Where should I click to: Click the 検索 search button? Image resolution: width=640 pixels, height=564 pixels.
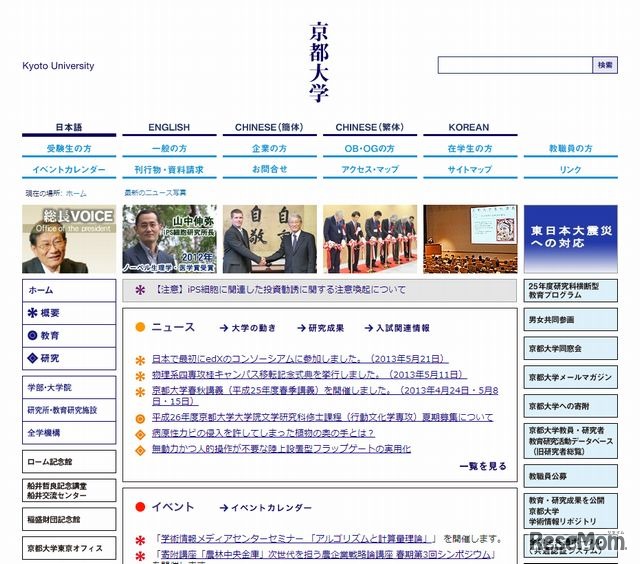pyautogui.click(x=605, y=65)
